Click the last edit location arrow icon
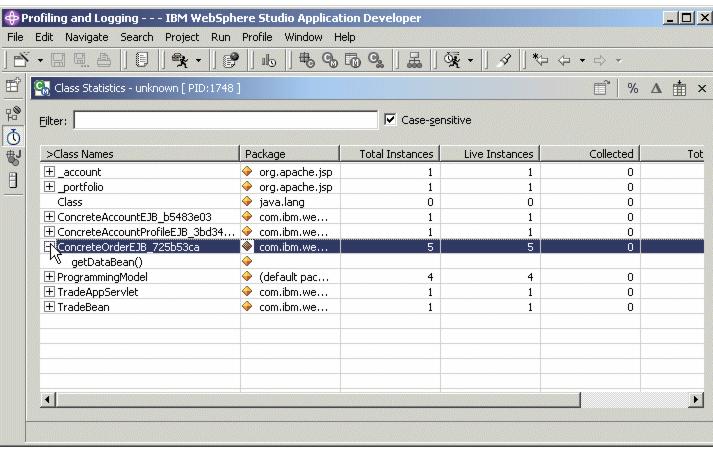Image resolution: width=713 pixels, height=457 pixels. tap(540, 60)
